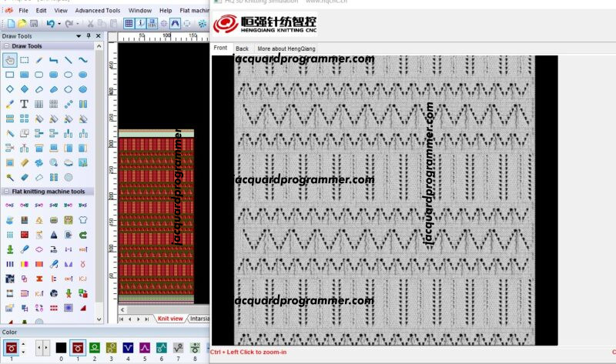Close the Draw Tools panel
616x364 pixels.
(99, 35)
